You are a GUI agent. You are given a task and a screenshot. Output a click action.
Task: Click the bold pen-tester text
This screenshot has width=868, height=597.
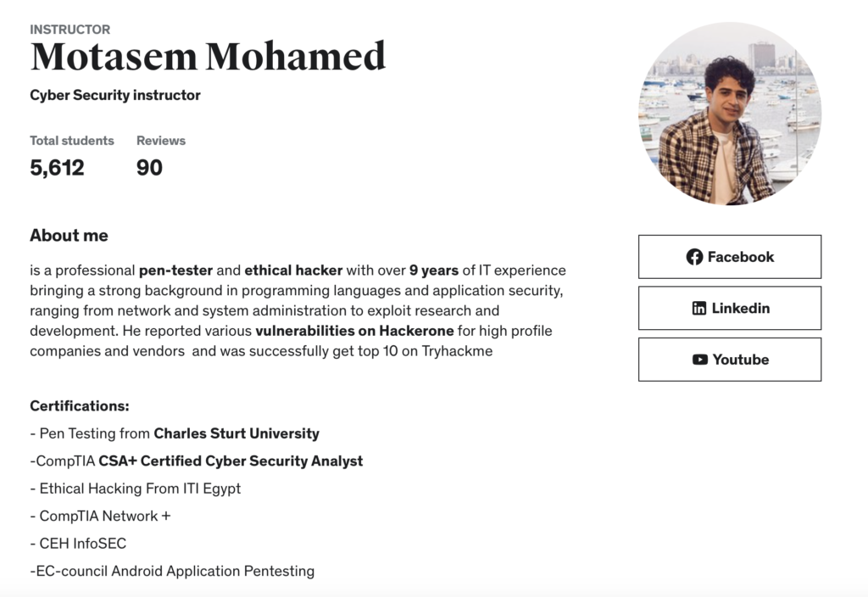[176, 271]
